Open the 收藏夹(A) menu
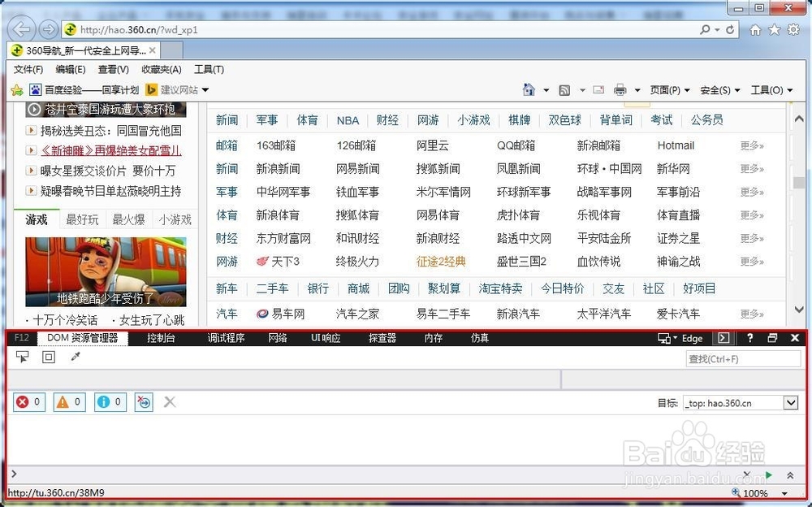The image size is (812, 507). coord(162,69)
